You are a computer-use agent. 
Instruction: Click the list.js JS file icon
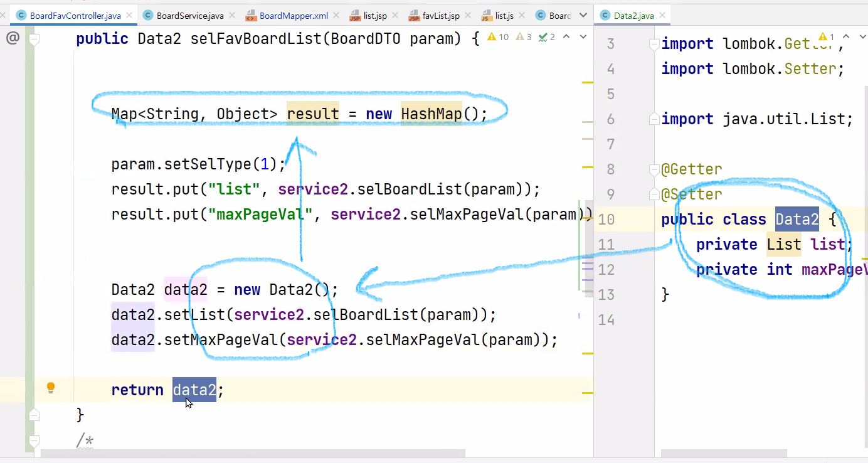[487, 15]
